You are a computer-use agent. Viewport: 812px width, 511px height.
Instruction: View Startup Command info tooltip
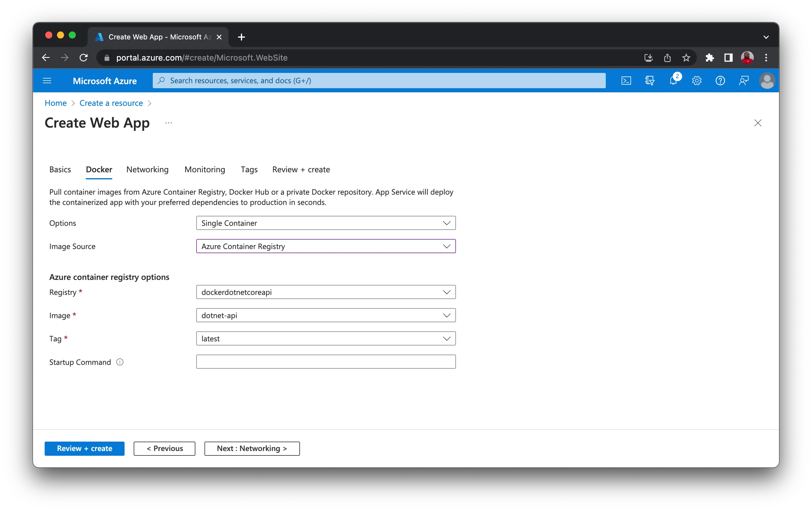pyautogui.click(x=120, y=362)
